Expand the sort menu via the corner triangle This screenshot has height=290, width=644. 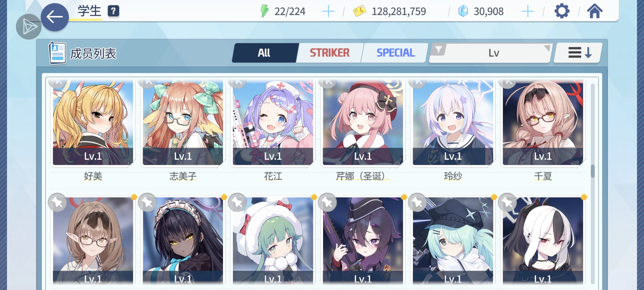547,48
